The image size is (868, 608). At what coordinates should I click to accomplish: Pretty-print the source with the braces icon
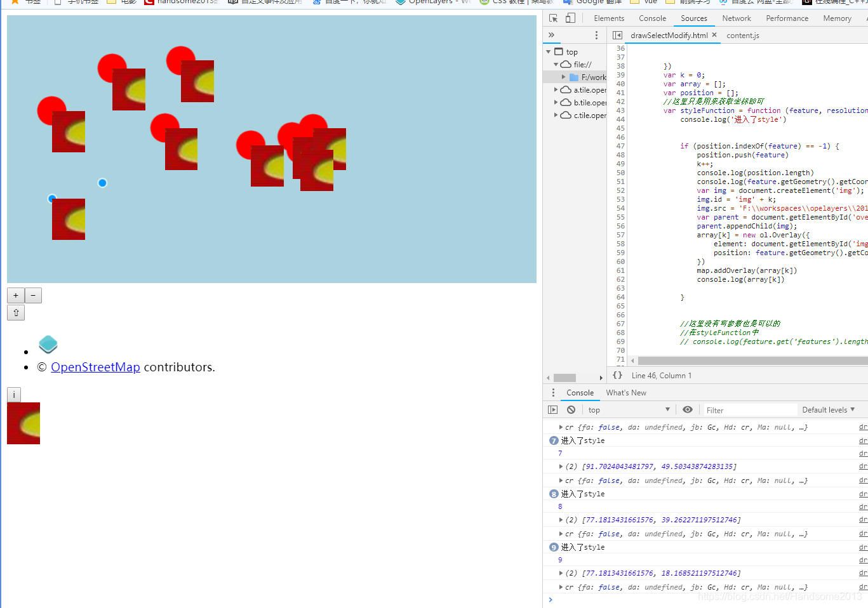click(617, 375)
